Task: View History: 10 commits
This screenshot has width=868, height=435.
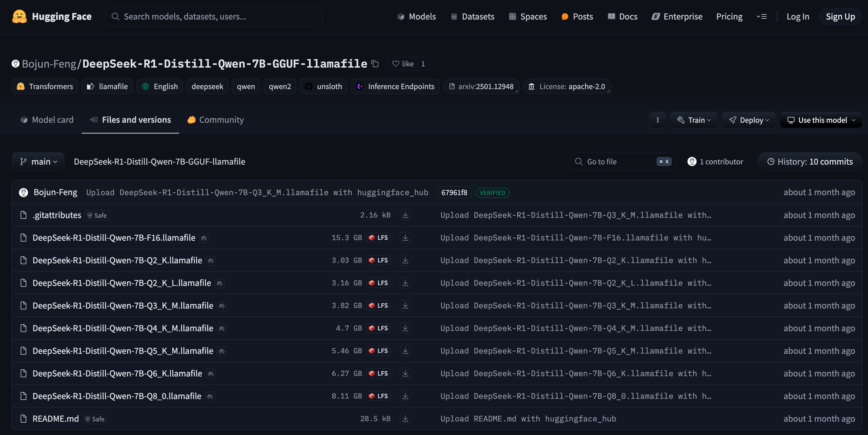Action: tap(810, 161)
